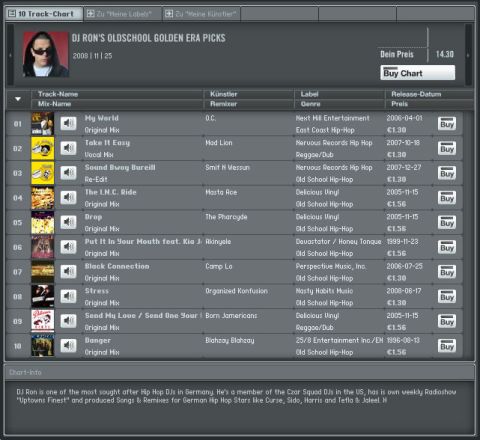Click label Nasty Habits Music
This screenshot has width=480, height=440.
[324, 291]
